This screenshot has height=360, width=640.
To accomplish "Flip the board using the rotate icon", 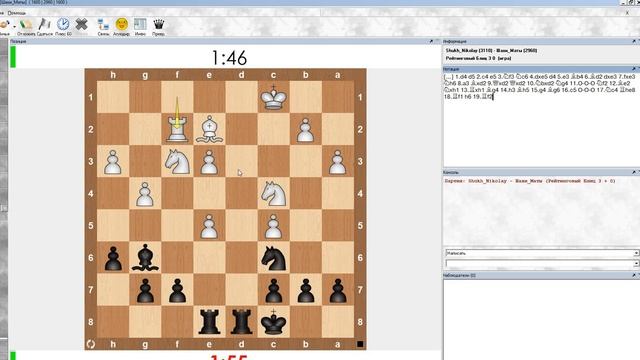I will [x=91, y=344].
